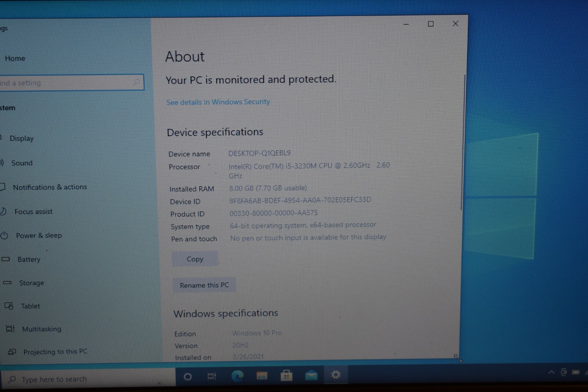Select the No pen or touch input text
Image resolution: width=588 pixels, height=392 pixels.
308,238
